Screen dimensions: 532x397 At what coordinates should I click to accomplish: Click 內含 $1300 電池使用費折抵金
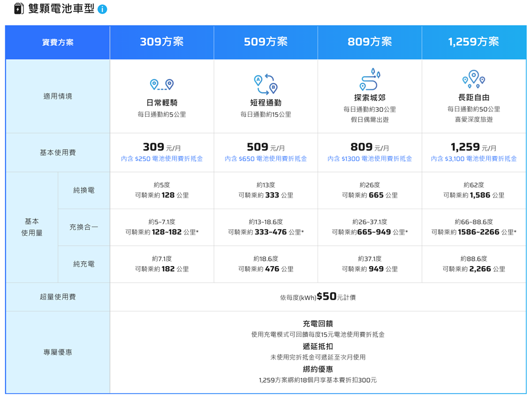(370, 159)
